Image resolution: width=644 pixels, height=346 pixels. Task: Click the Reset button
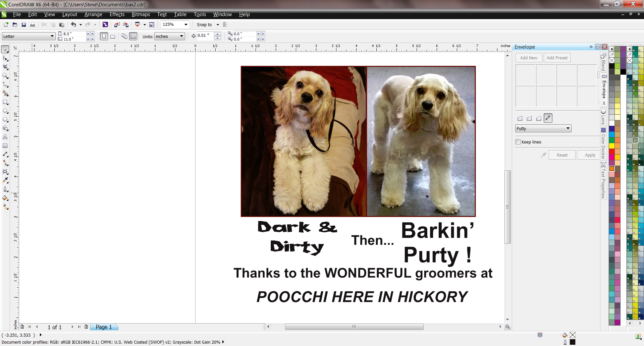click(x=562, y=155)
